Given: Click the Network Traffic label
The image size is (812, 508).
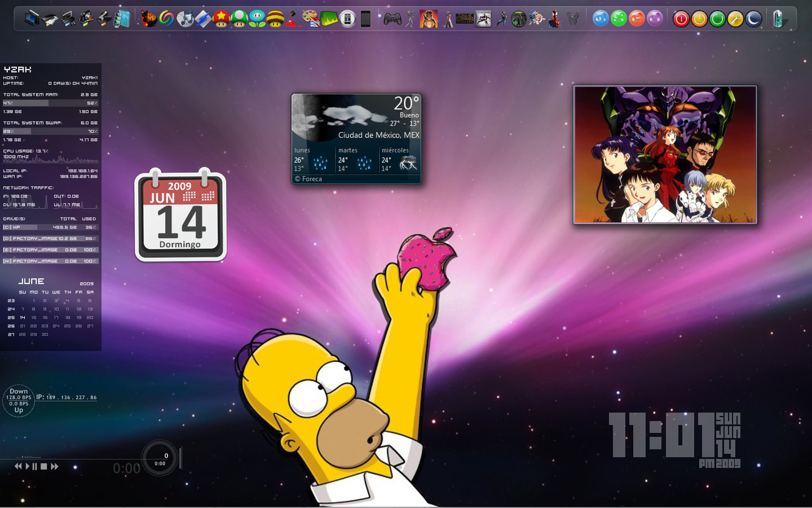Looking at the screenshot, I should tap(28, 188).
